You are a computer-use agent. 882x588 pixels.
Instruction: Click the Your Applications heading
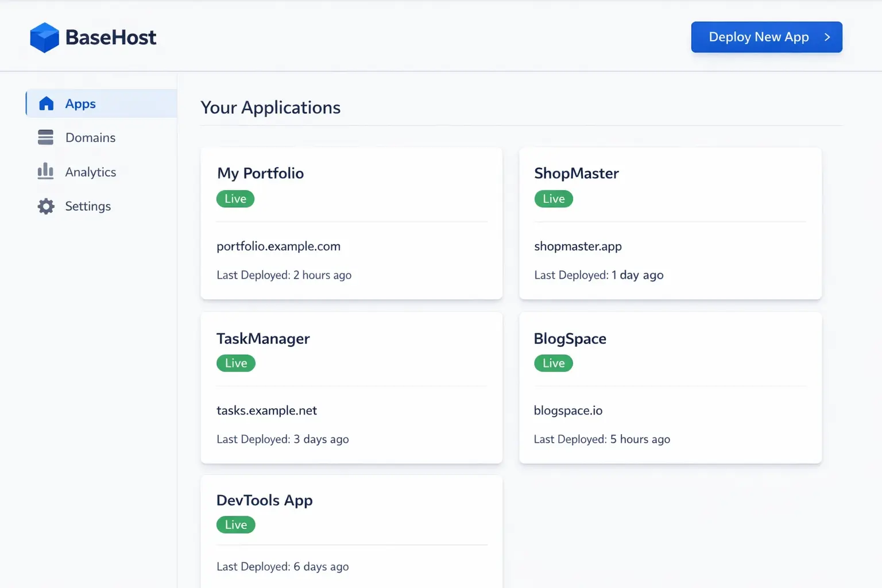tap(270, 107)
